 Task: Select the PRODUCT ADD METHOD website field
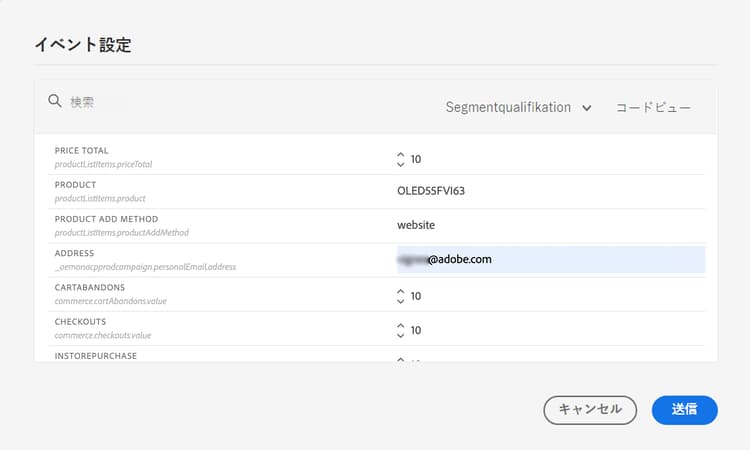(416, 225)
